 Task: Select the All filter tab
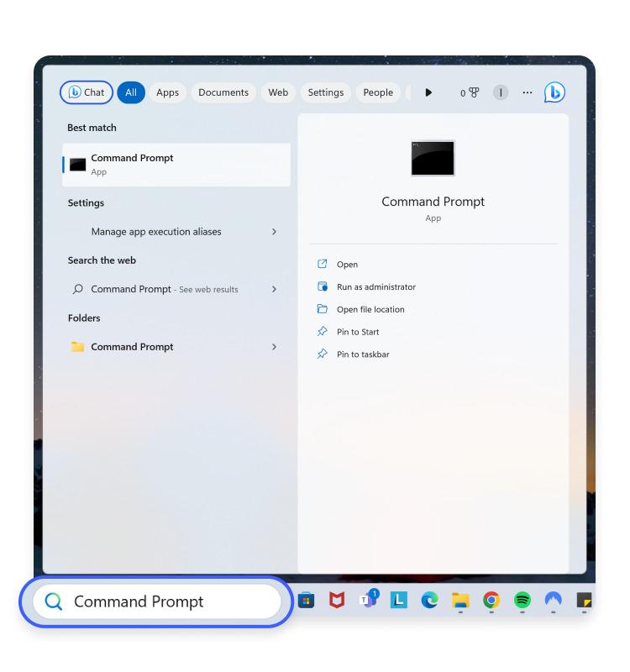131,92
